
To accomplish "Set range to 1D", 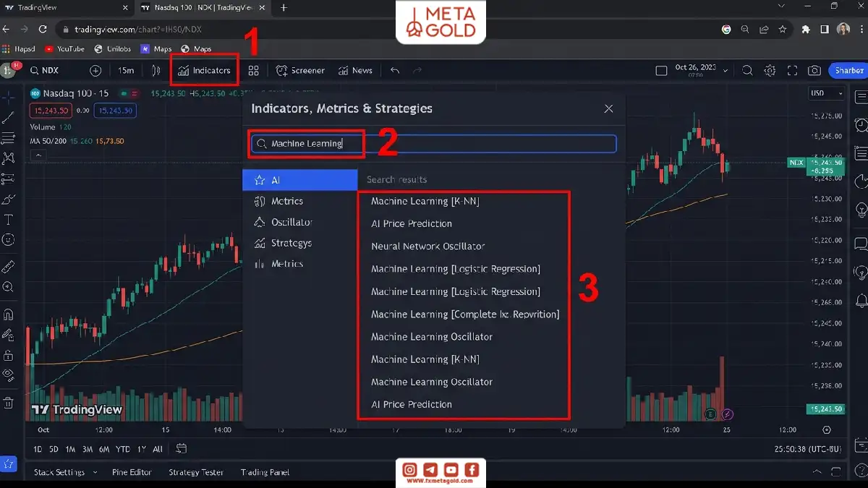I will tap(38, 450).
